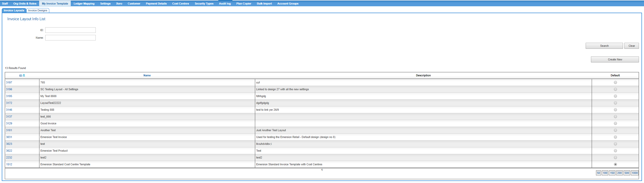Set SC Testing Layout as default

coord(615,89)
